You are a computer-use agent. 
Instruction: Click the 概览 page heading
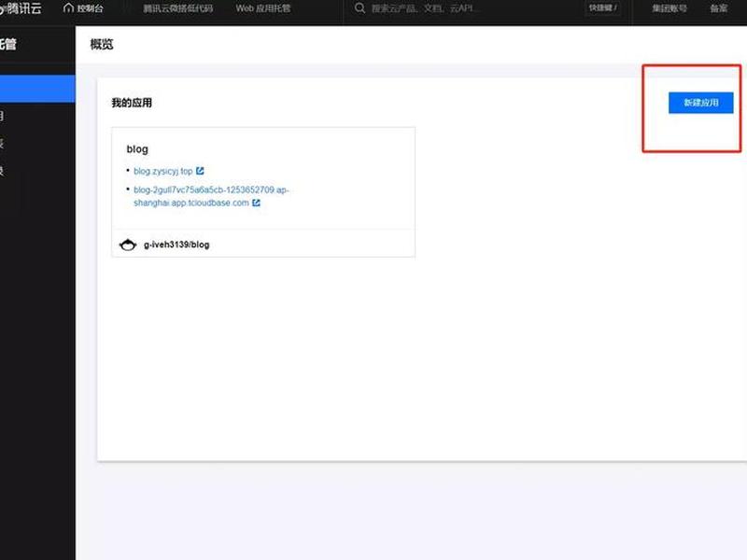click(x=102, y=44)
